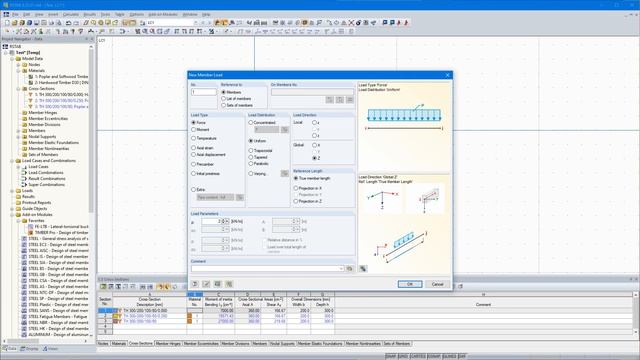Viewport: 640px width, 360px height.
Task: Open the Comment dropdown list
Action: [341, 268]
